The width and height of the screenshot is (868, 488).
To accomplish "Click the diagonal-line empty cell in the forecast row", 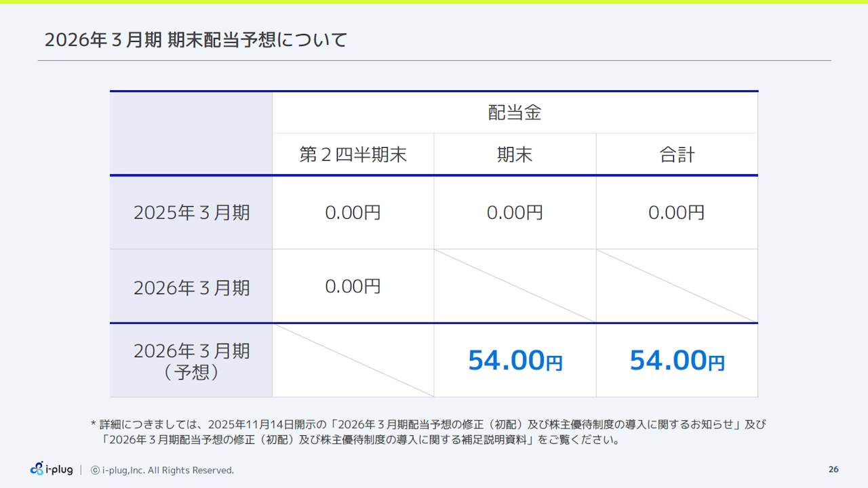I will 353,360.
